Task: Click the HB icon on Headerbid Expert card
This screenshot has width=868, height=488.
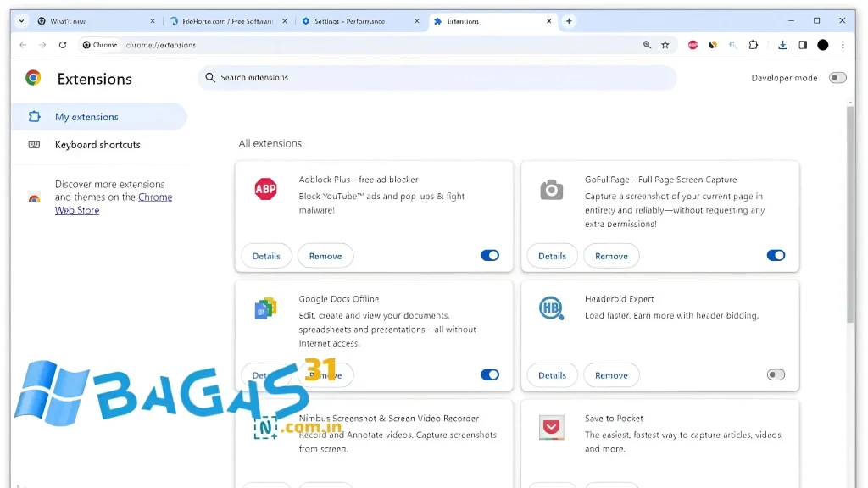Action: 551,308
